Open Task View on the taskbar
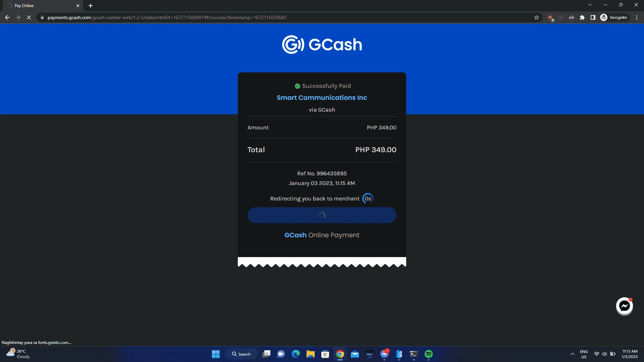The width and height of the screenshot is (644, 362). point(266,354)
